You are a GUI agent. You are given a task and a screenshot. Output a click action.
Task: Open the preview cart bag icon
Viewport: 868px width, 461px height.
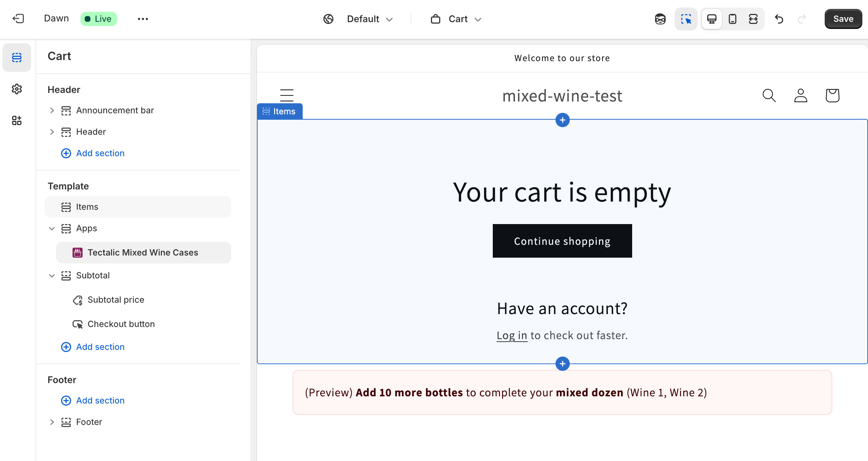832,95
